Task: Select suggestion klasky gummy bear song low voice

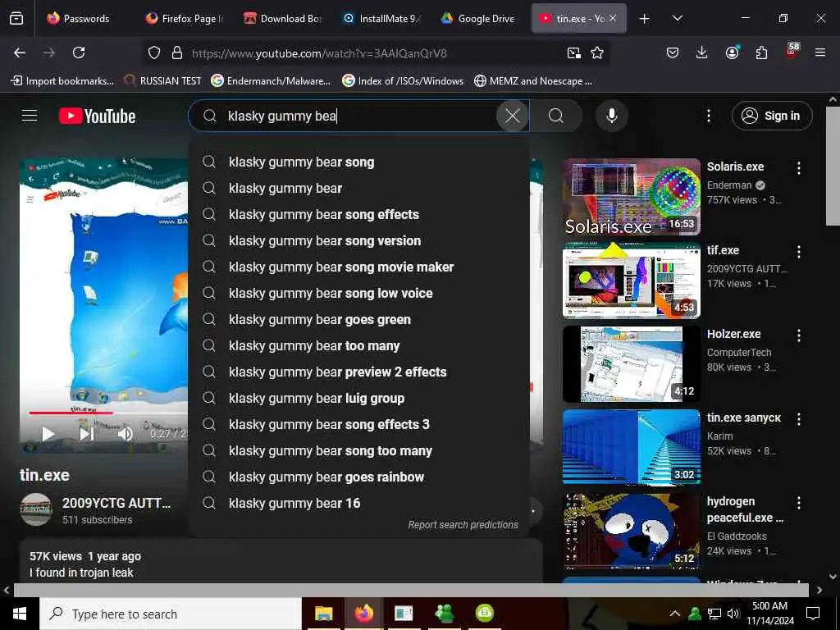Action: (x=358, y=293)
